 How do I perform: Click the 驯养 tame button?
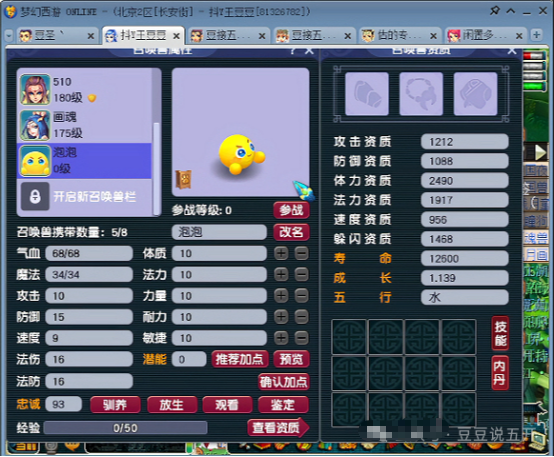tap(115, 405)
